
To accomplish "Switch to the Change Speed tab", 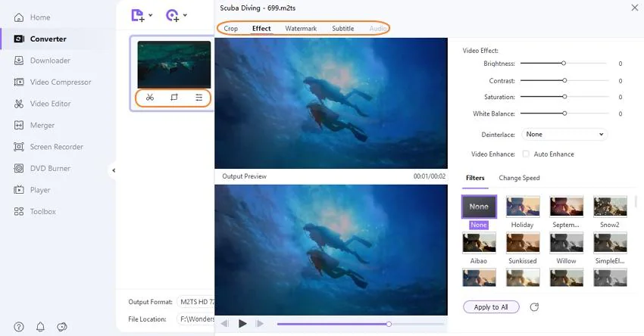I will tap(519, 178).
